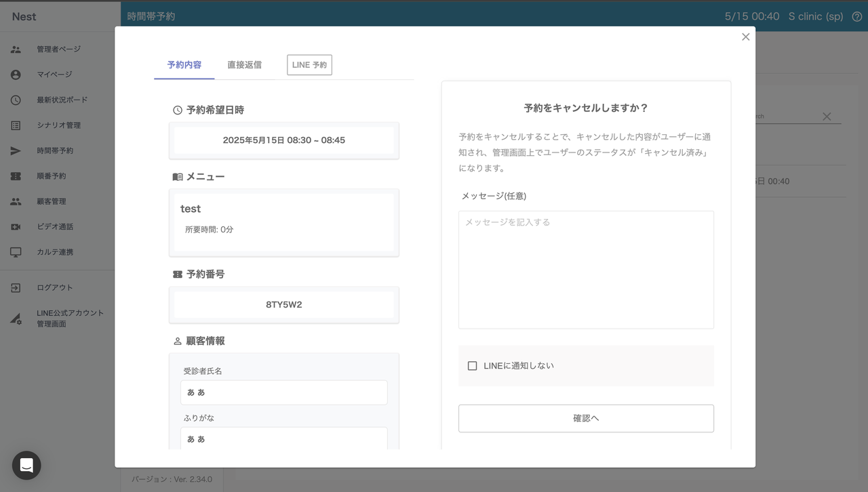868x492 pixels.
Task: Focus the メッセージ text area
Action: tap(586, 270)
